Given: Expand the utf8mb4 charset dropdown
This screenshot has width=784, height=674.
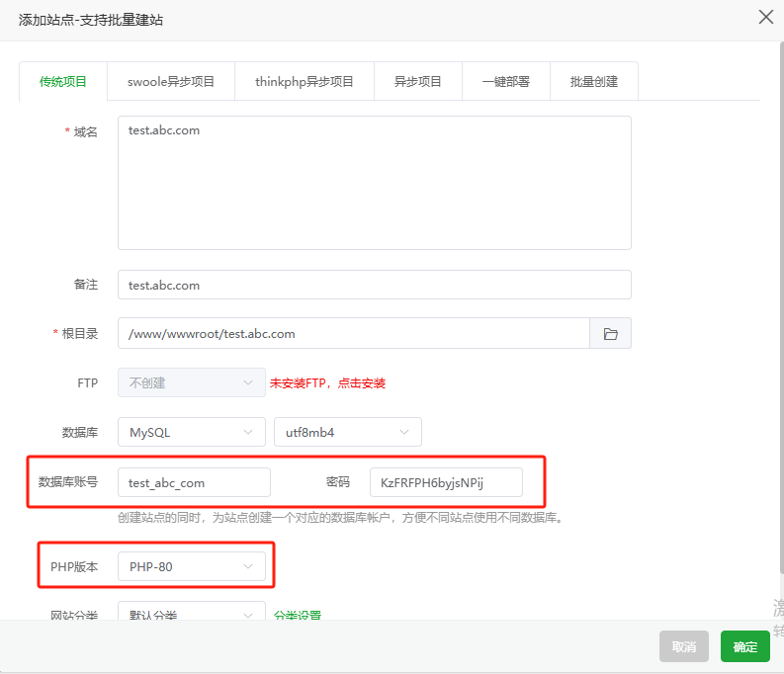Looking at the screenshot, I should pos(347,432).
